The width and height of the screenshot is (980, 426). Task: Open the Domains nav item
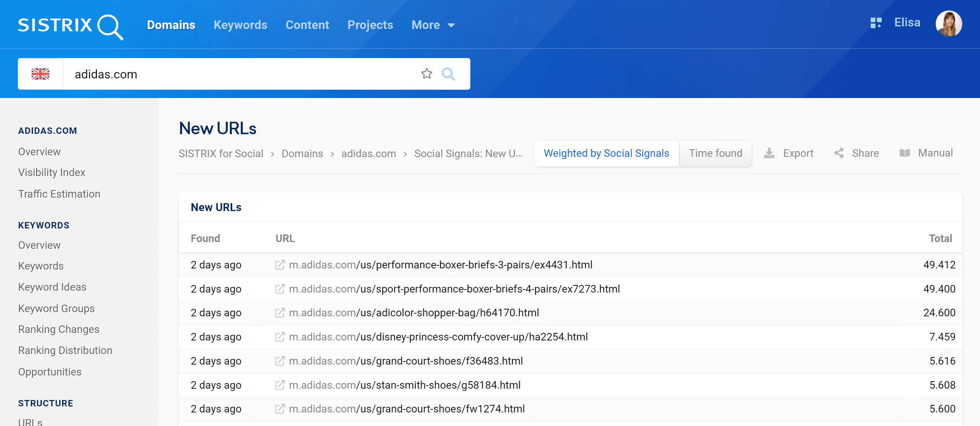point(171,25)
